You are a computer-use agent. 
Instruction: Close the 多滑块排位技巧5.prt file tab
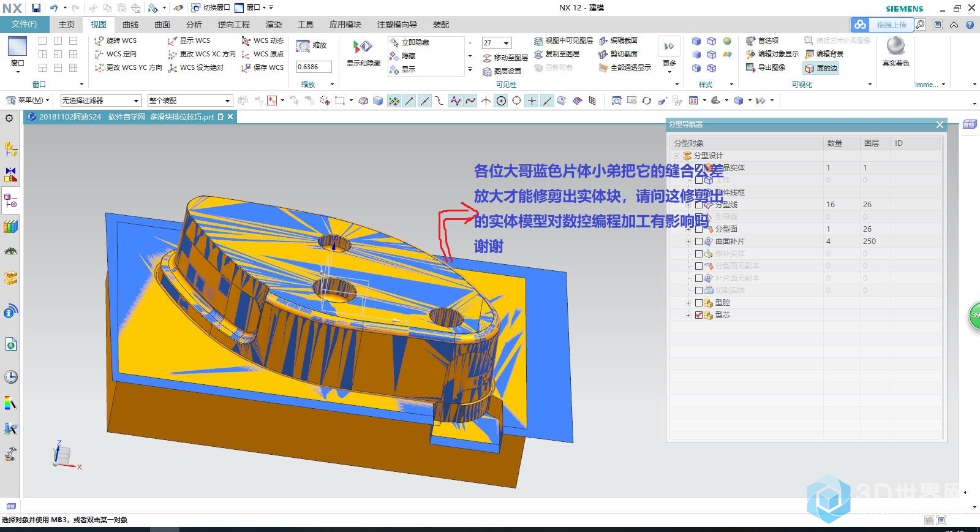[x=230, y=116]
